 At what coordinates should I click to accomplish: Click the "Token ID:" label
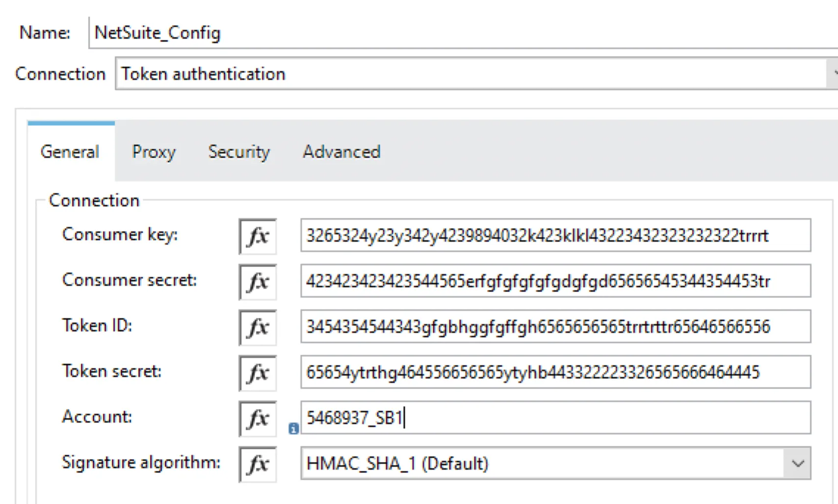pos(97,326)
